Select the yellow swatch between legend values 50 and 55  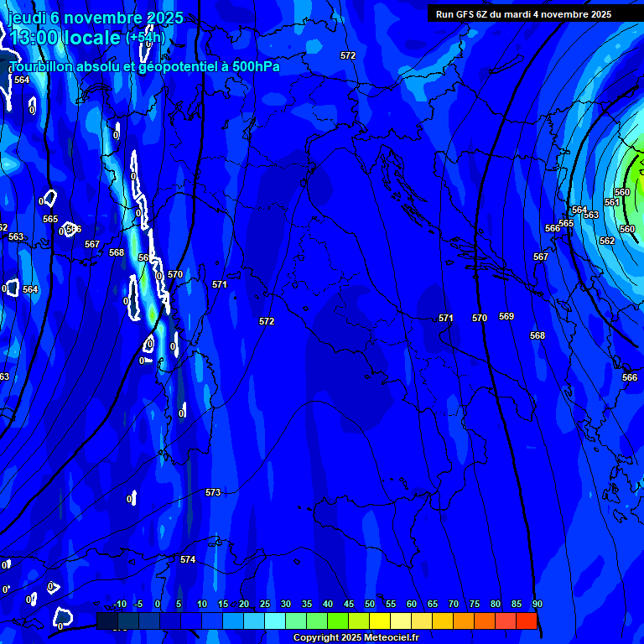pyautogui.click(x=380, y=621)
